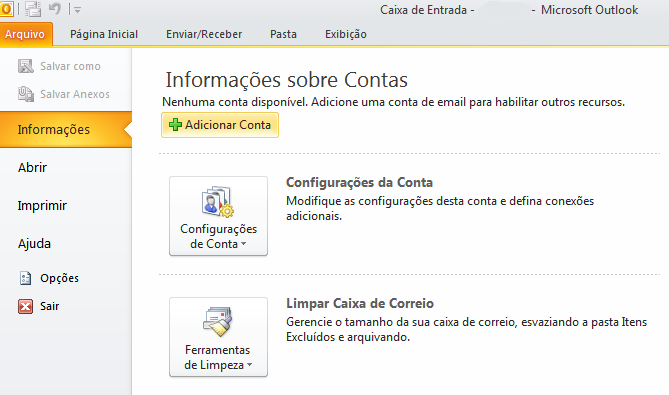Click the Salvar como icon
Image resolution: width=669 pixels, height=395 pixels.
tap(26, 66)
